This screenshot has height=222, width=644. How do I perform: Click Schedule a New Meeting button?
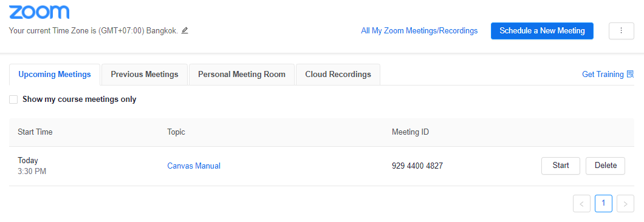pos(542,31)
